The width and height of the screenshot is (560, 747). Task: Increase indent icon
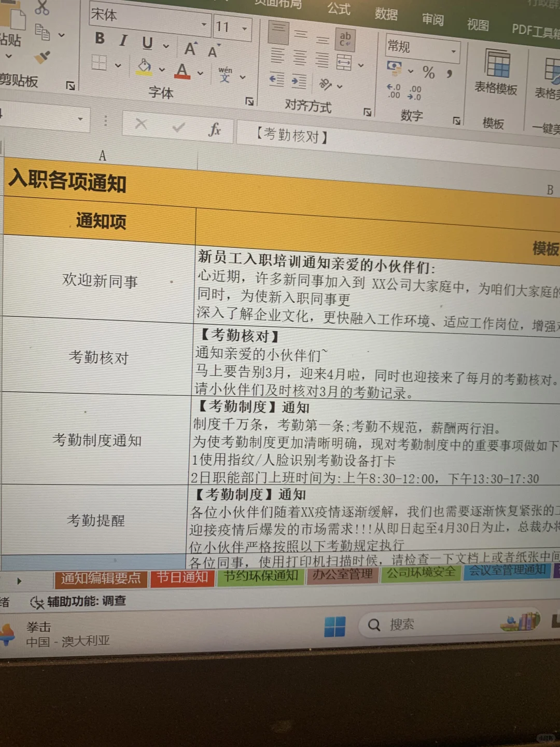[x=299, y=81]
